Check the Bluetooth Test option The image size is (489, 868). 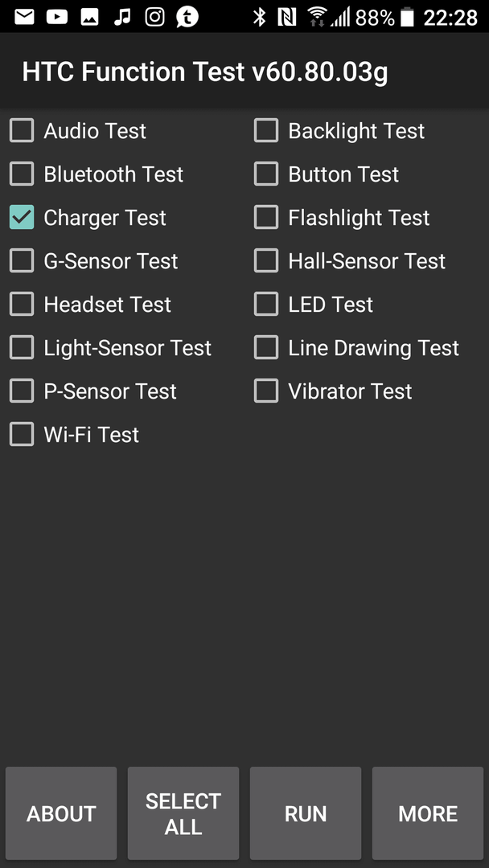point(22,174)
